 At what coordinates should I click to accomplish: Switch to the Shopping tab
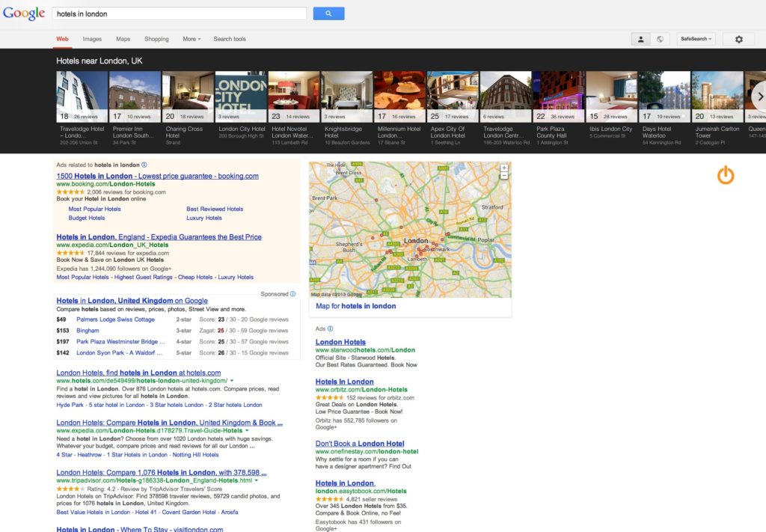point(156,39)
